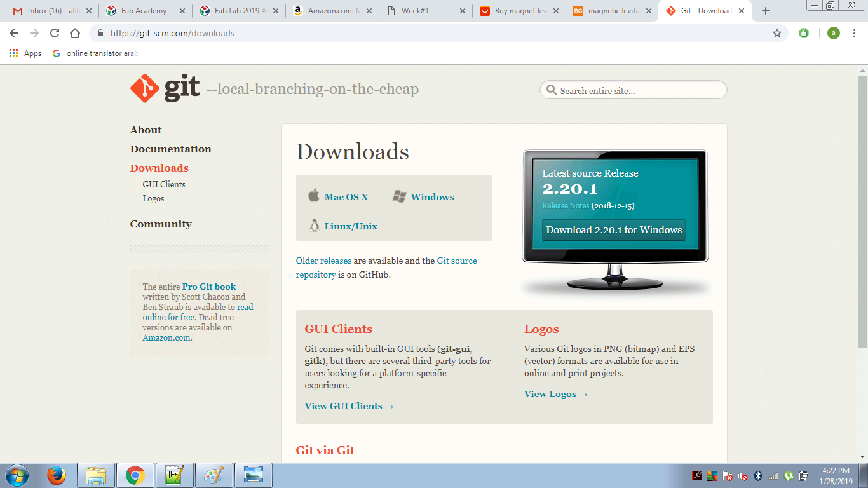
Task: Click the Bluetooth tray icon
Action: click(x=757, y=475)
